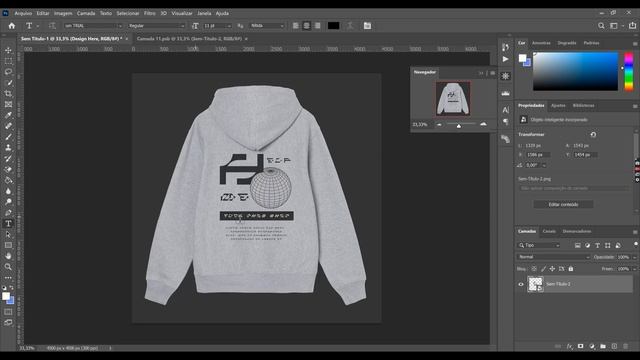Toggle the shape layer filter
This screenshot has height=360, width=640.
click(x=608, y=245)
